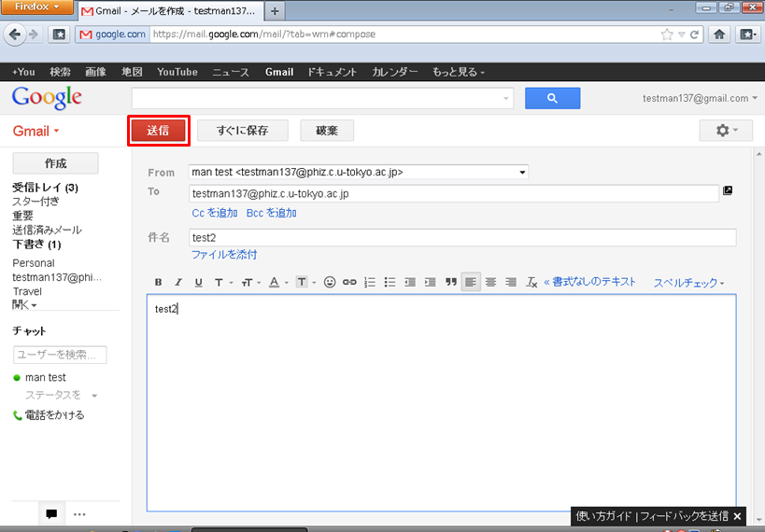765x532 pixels.
Task: Open YouTube in the Google bar
Action: click(177, 72)
